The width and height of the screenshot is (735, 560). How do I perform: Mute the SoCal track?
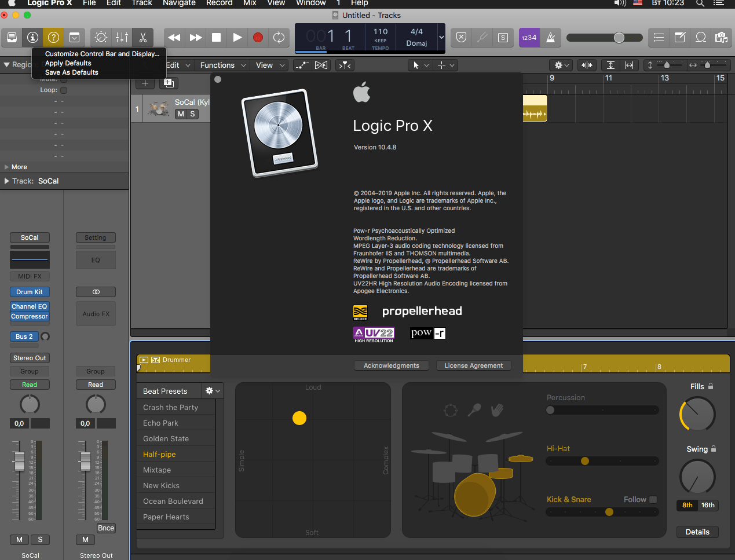click(180, 114)
